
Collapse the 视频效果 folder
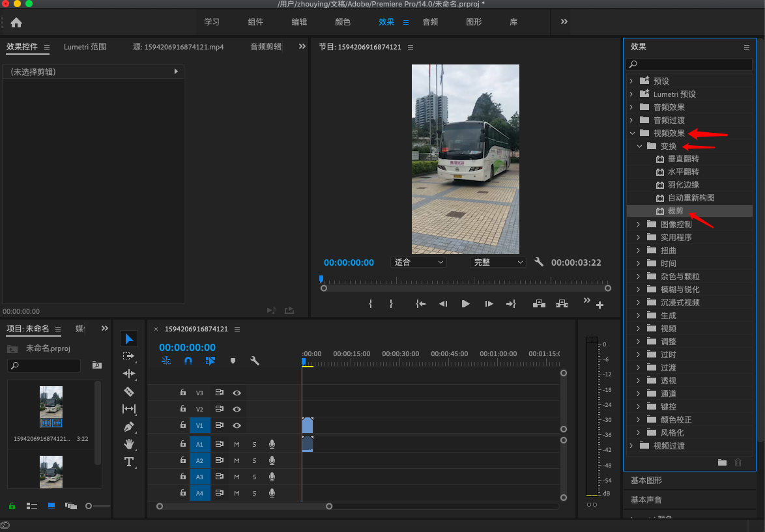point(631,133)
